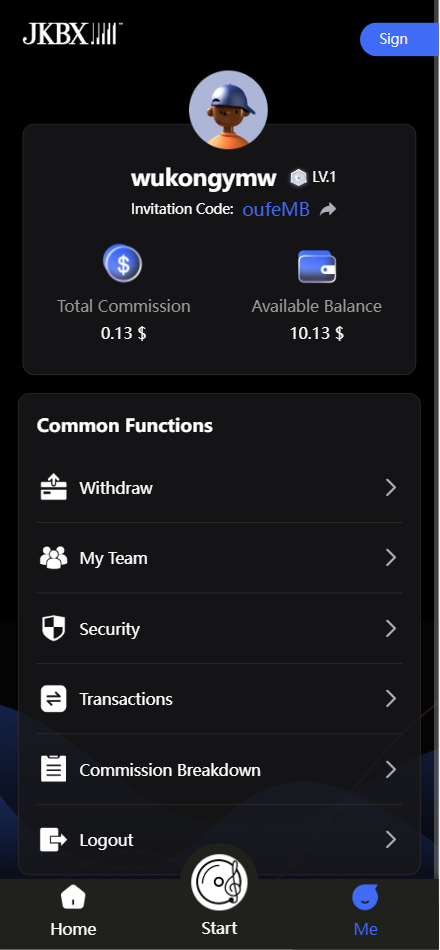440x950 pixels.
Task: Click the Total Commission dollar coin icon
Action: [x=122, y=264]
